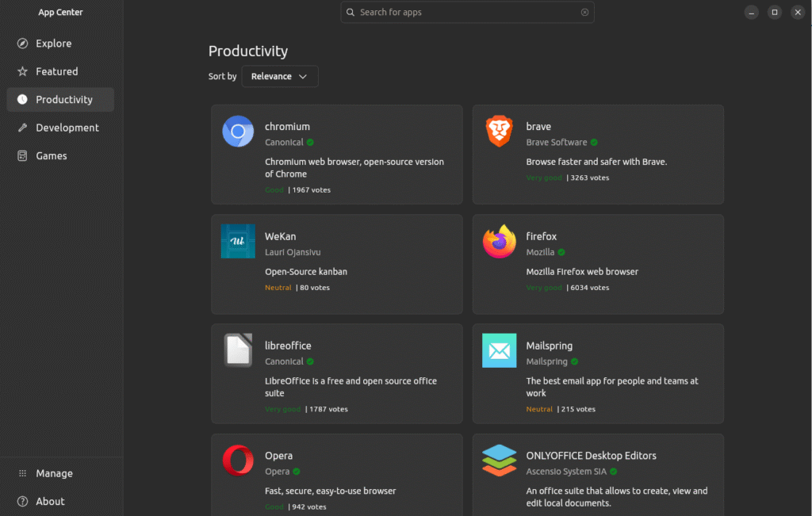Click the About link in sidebar
The width and height of the screenshot is (812, 516).
coord(49,501)
